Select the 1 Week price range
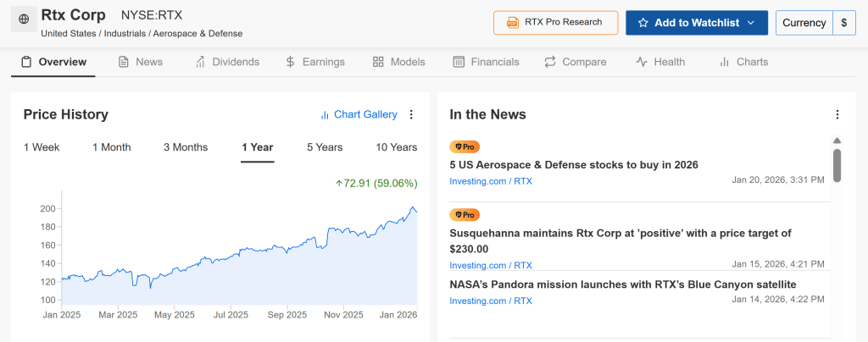The image size is (868, 342). pos(42,147)
